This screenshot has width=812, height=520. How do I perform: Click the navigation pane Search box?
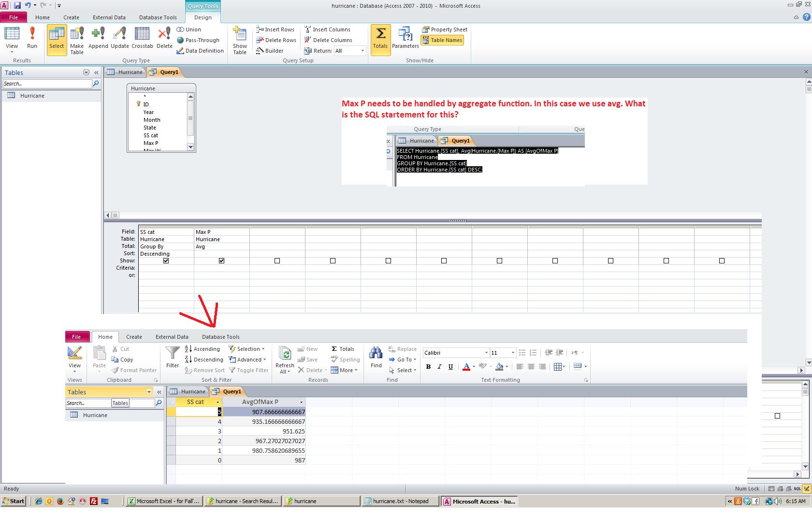47,84
